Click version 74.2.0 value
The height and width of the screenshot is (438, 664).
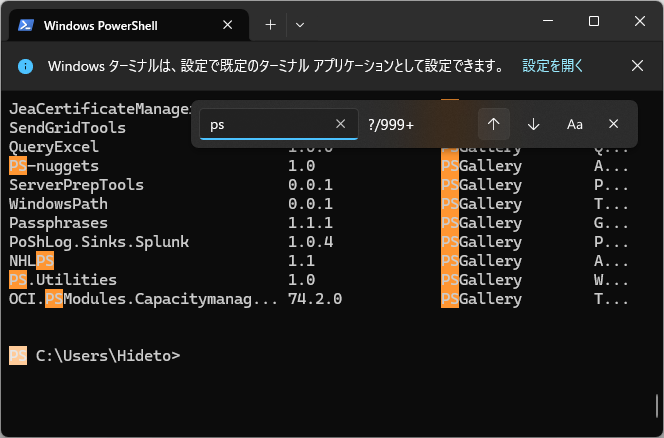point(315,299)
